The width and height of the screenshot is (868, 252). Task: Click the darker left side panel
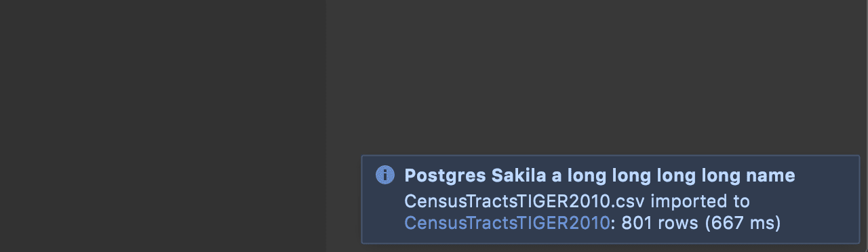point(163,126)
